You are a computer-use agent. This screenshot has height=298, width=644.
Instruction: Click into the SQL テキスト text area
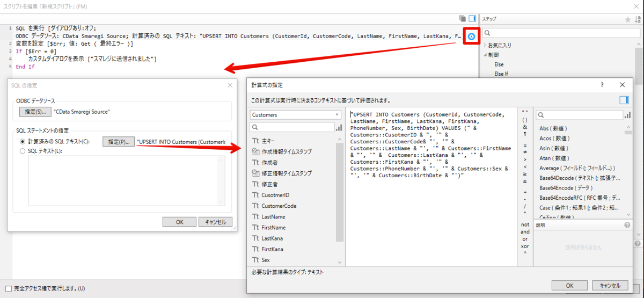click(127, 181)
